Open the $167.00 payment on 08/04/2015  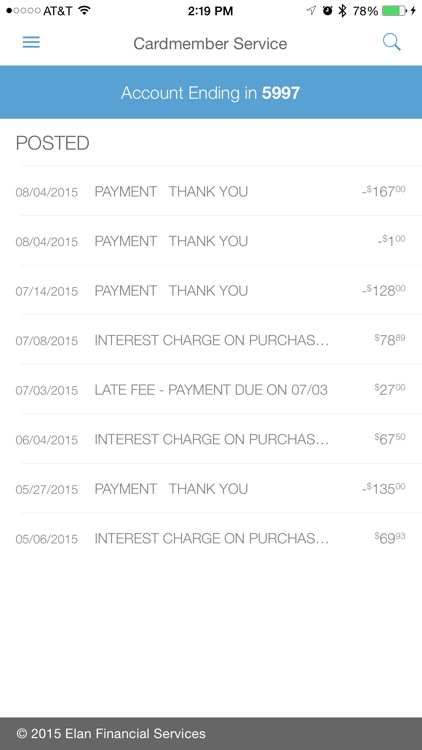pyautogui.click(x=211, y=191)
